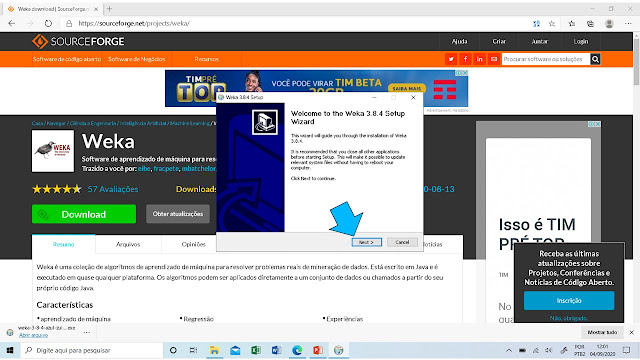The image size is (640, 360).
Task: Click the SourceForge logo
Action: (78, 41)
